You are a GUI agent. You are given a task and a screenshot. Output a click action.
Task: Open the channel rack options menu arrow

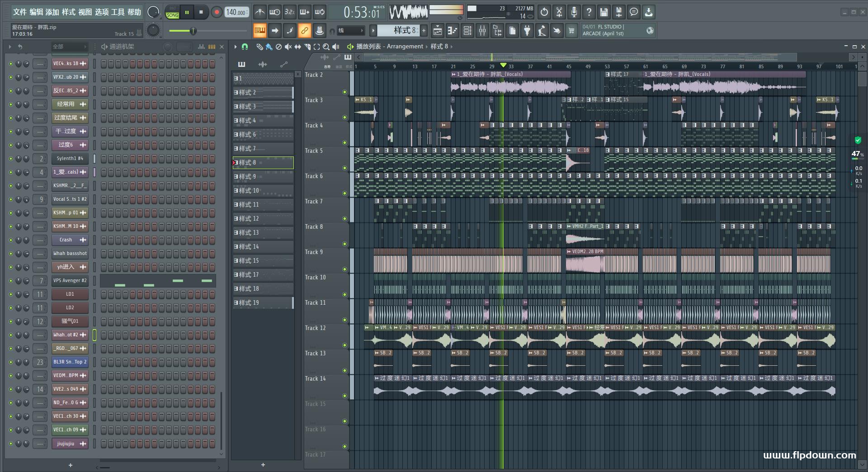[x=9, y=47]
